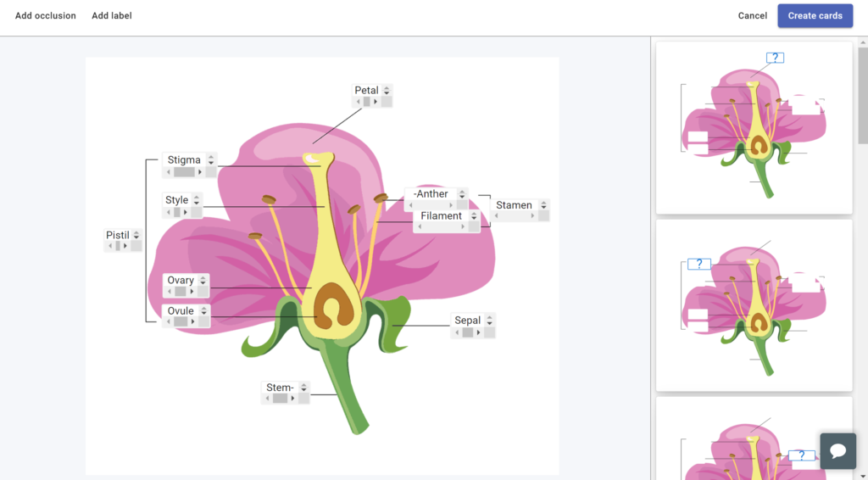The width and height of the screenshot is (868, 480).
Task: Click the vertical spinner arrows of Style label
Action: point(197,200)
